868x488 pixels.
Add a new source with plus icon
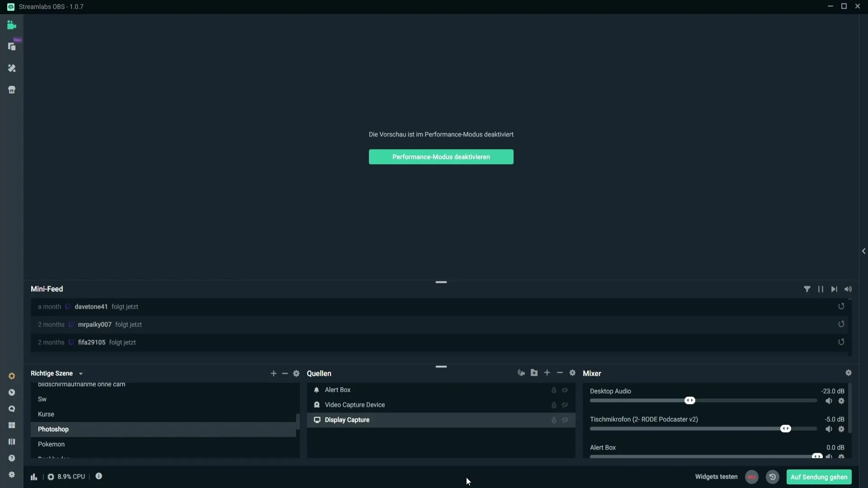(547, 373)
